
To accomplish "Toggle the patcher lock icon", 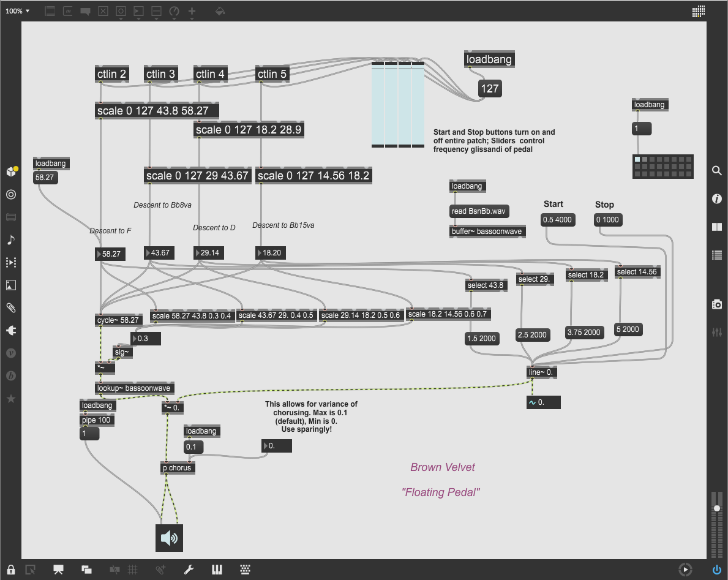I will coord(11,570).
